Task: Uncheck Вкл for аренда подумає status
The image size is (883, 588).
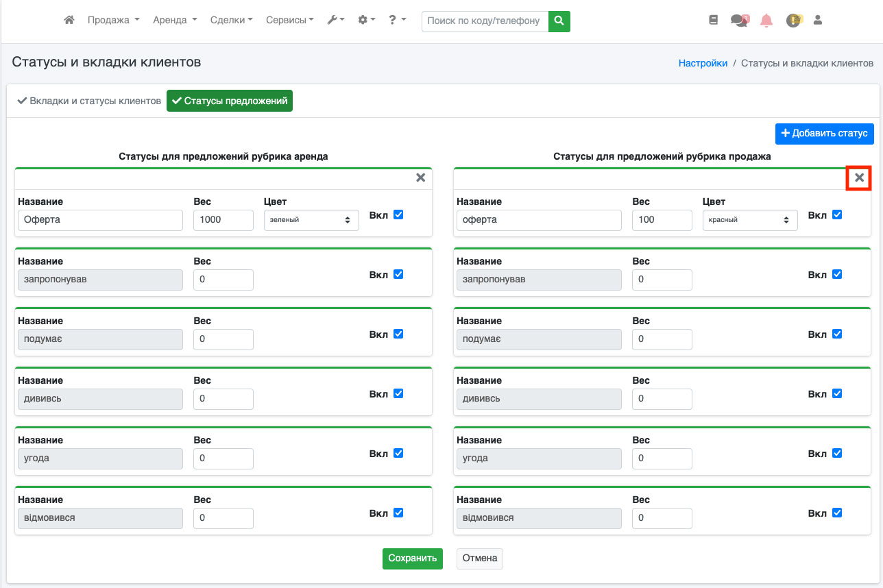Action: [398, 334]
